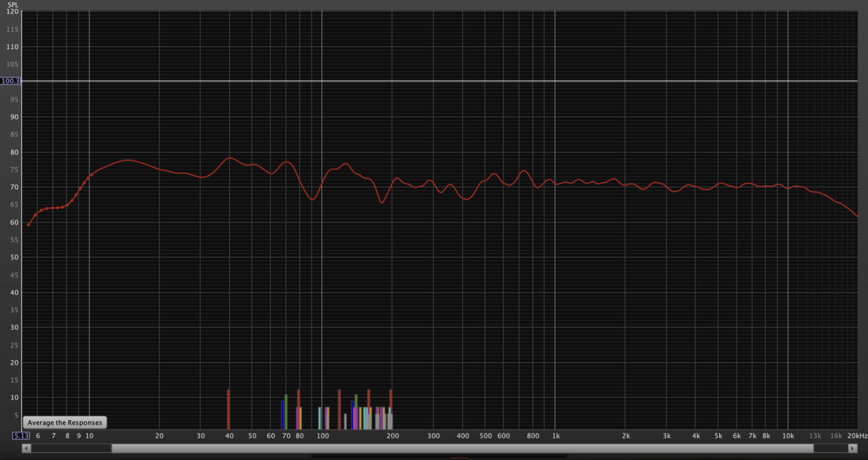Click the empty scrollbar track left of the thumb

[71, 448]
